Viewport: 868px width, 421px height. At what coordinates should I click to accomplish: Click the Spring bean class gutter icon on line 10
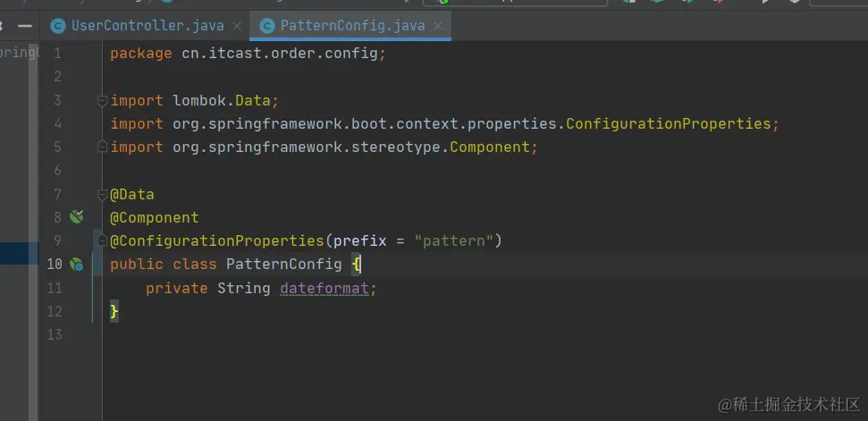pyautogui.click(x=76, y=265)
